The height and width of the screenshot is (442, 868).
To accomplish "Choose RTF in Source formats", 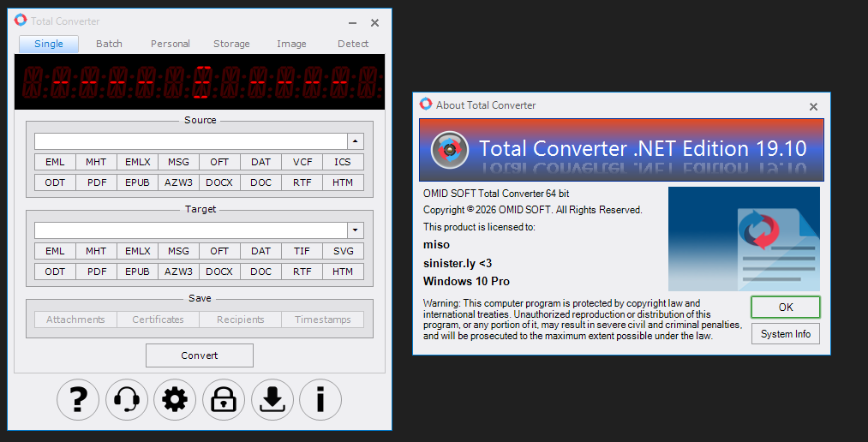I will tap(302, 182).
